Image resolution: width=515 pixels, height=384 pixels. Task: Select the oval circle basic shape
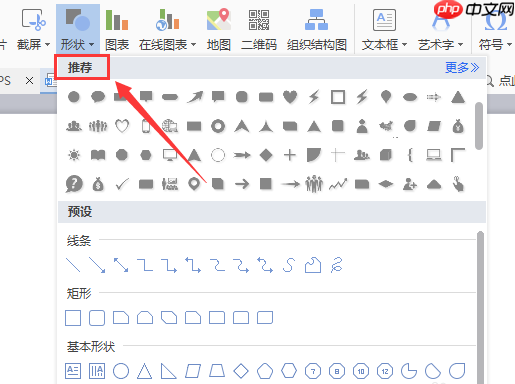[x=121, y=371]
